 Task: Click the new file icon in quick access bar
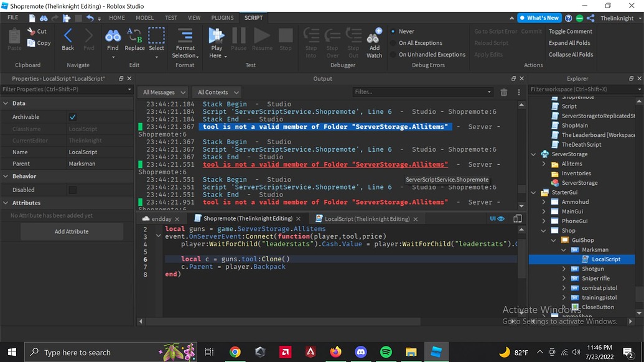(x=32, y=18)
